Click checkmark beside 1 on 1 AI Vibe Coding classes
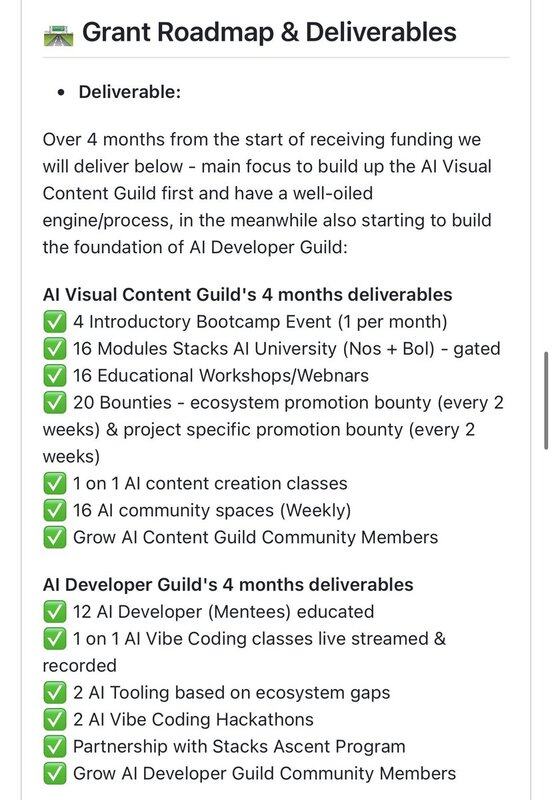The width and height of the screenshot is (552, 800). 55,639
